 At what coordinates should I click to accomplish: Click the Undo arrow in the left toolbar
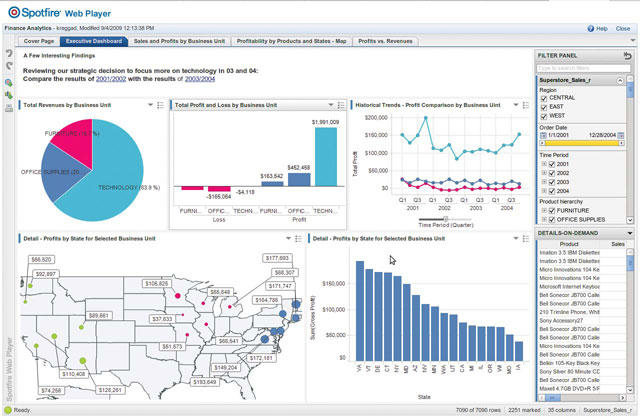(9, 53)
